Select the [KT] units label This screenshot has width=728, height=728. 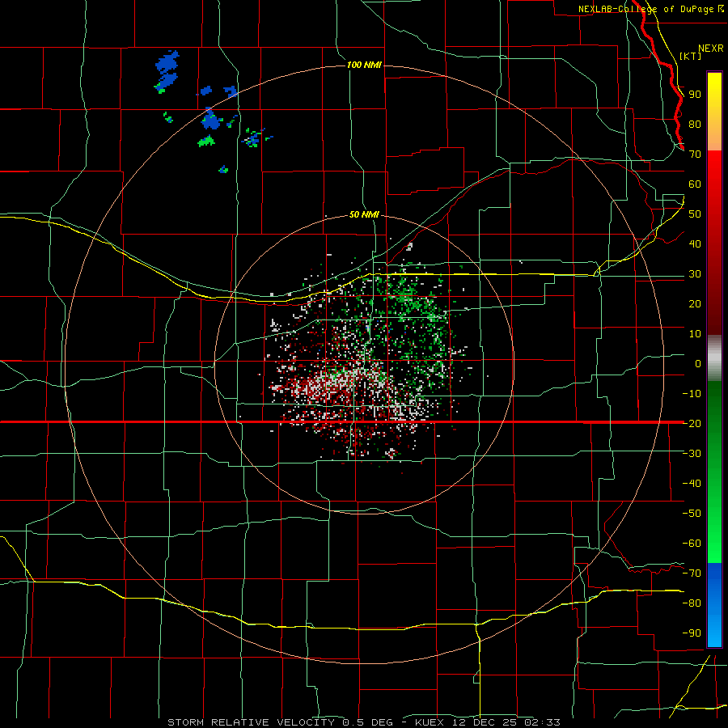(x=691, y=56)
